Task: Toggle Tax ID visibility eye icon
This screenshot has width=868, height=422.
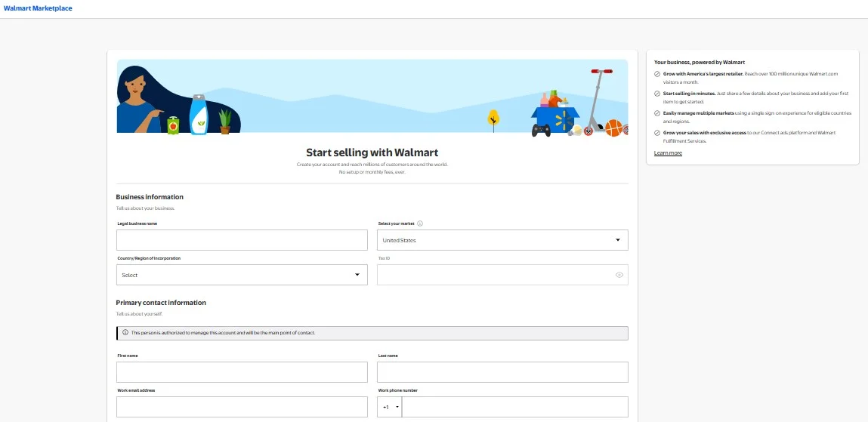Action: click(x=619, y=275)
